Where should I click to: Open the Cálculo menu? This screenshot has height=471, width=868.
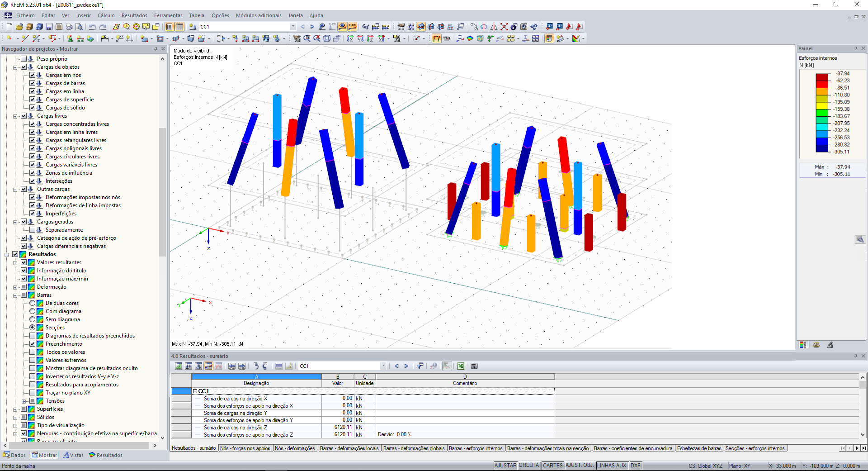tap(106, 15)
